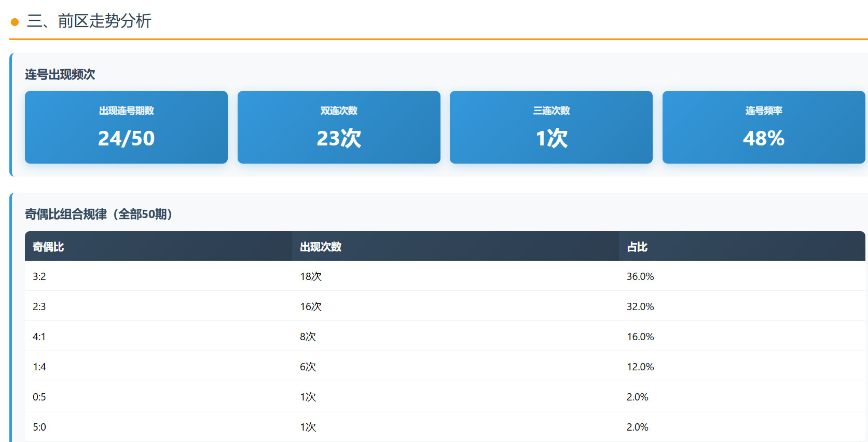Viewport: 868px width, 442px height.
Task: Click the 连号频率 48% stat card
Action: click(x=763, y=127)
